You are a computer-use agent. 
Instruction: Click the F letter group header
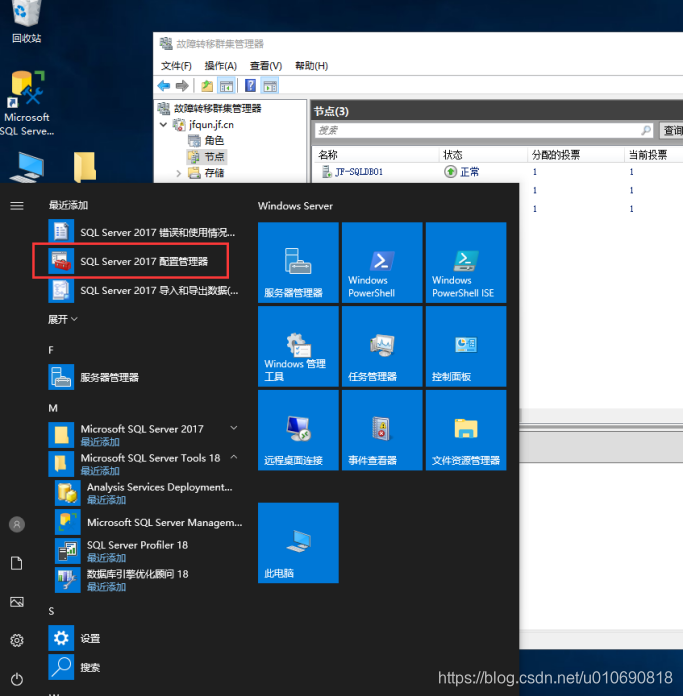(51, 350)
